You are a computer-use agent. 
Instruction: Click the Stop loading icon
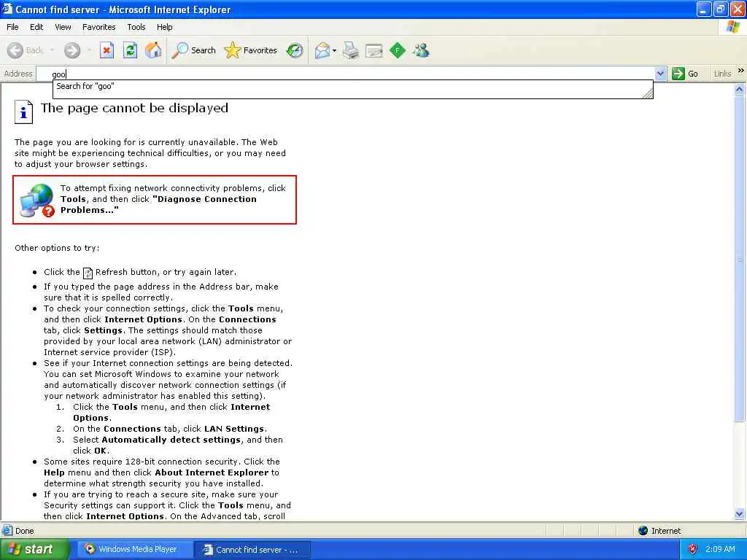coord(107,50)
